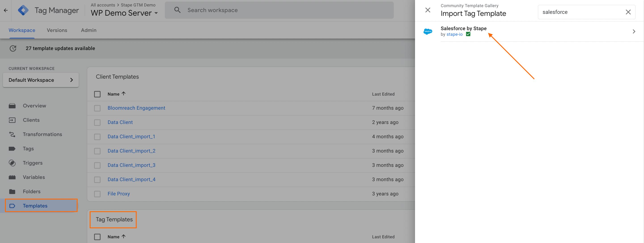Click Stape GTM Demo breadcrumb
The width and height of the screenshot is (644, 243).
coord(138,5)
